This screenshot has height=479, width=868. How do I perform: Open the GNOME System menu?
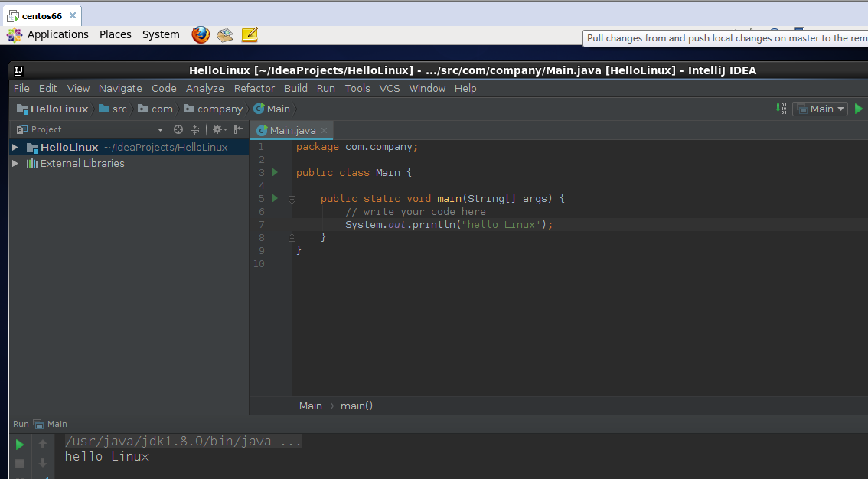[161, 35]
